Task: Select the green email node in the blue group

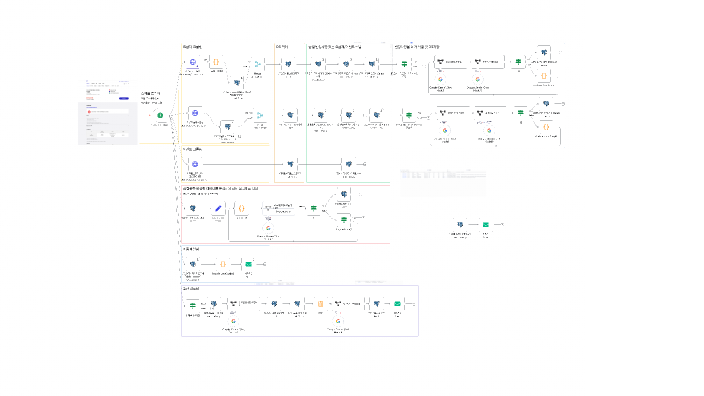Action: point(248,264)
